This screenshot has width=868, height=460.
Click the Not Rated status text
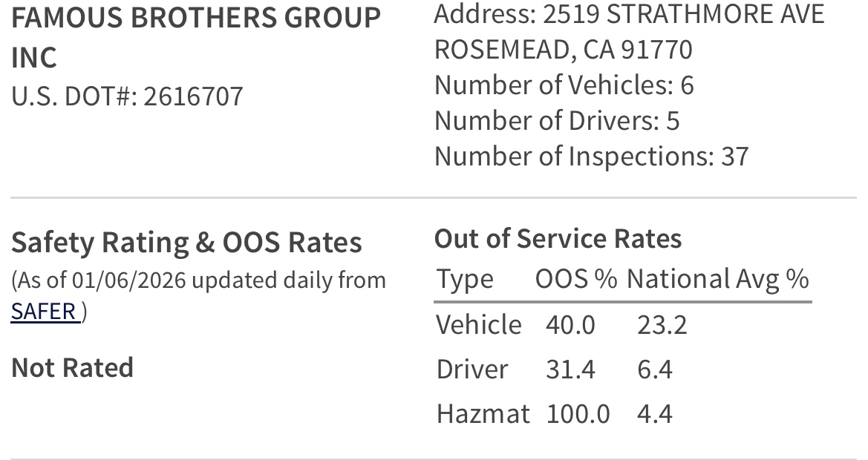[x=72, y=368]
